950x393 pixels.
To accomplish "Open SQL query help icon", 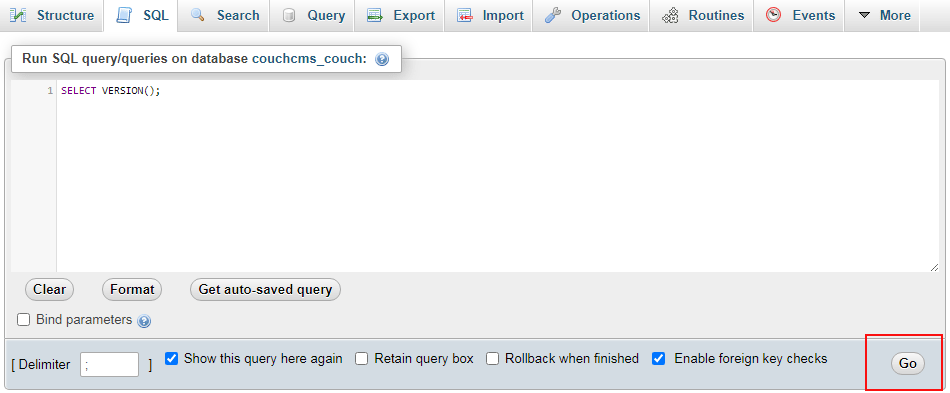I will click(x=382, y=59).
